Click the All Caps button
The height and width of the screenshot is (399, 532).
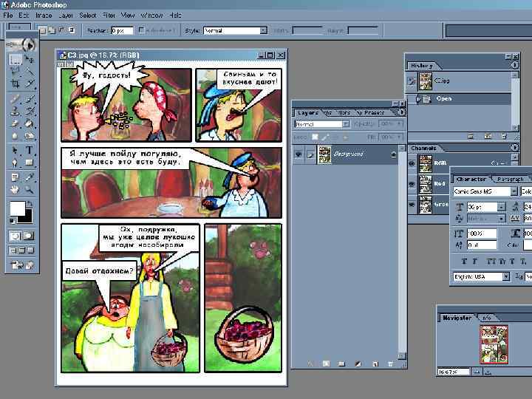[x=491, y=262]
